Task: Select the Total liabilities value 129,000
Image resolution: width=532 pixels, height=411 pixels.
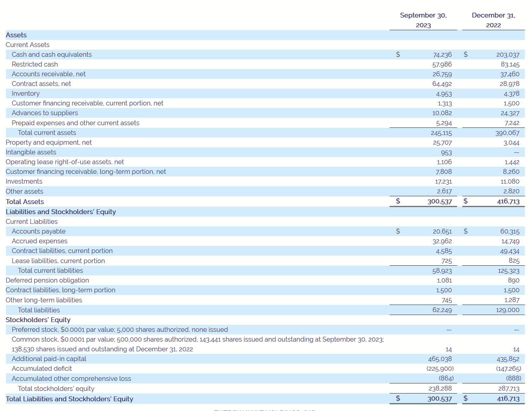Action: 507,310
